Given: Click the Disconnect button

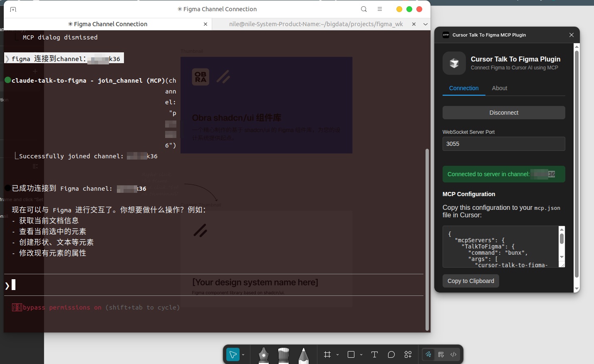Looking at the screenshot, I should pyautogui.click(x=504, y=113).
